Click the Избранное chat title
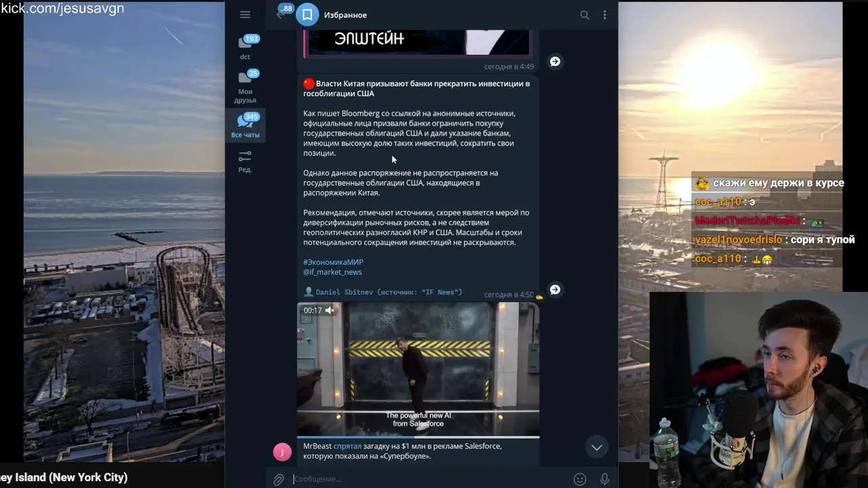This screenshot has width=868, height=488. click(345, 15)
